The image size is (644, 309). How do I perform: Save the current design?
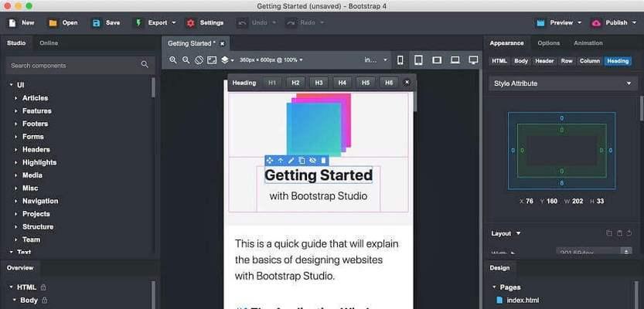(106, 23)
